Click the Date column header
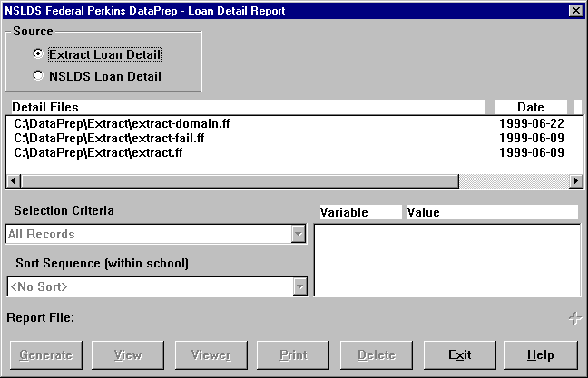588x378 pixels. pos(531,107)
